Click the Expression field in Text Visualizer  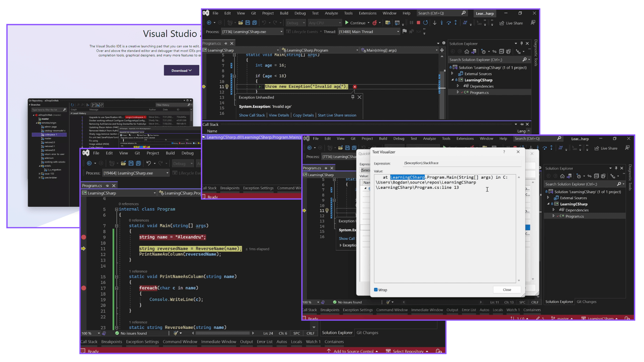pyautogui.click(x=462, y=163)
